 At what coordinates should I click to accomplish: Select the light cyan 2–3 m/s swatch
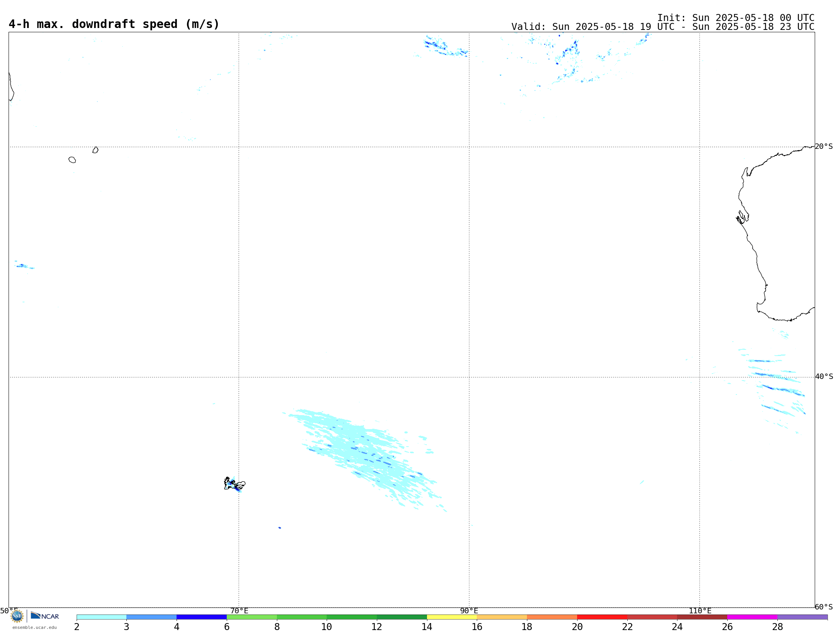pos(101,617)
